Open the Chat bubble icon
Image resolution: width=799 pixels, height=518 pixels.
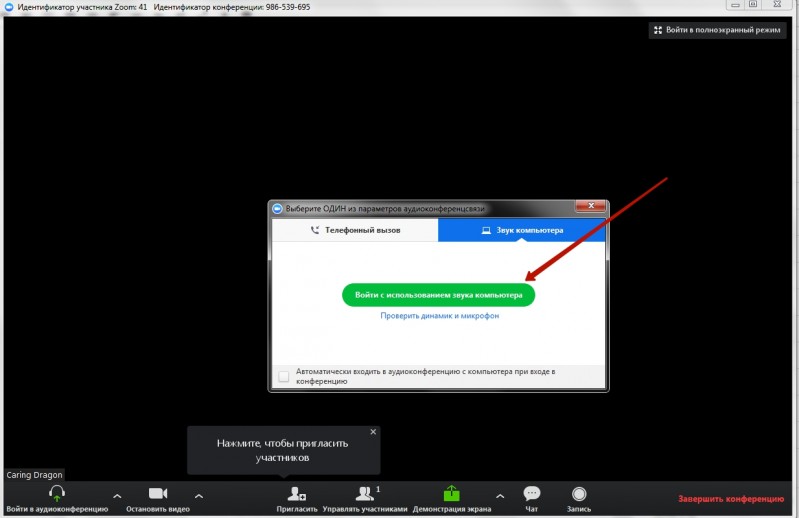tap(531, 493)
